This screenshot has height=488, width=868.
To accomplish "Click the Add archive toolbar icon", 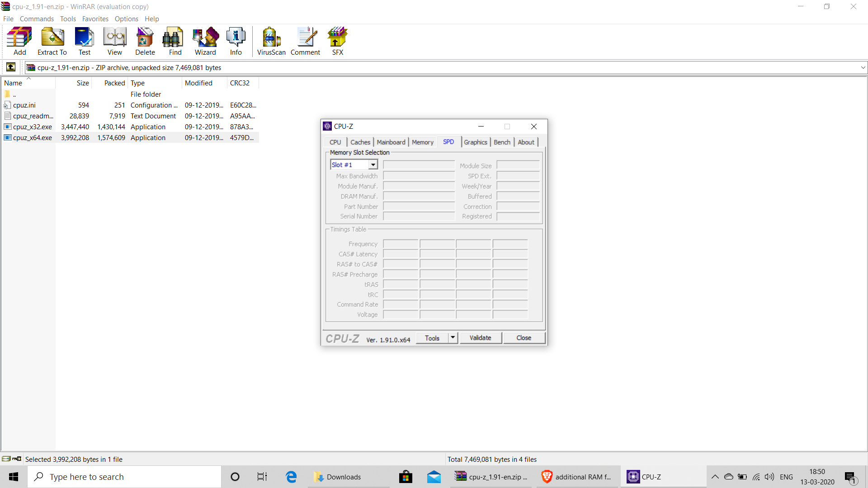I will (x=19, y=41).
